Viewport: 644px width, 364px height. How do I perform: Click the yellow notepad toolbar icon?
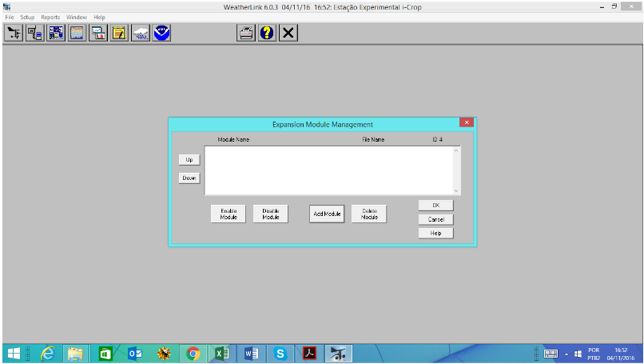119,33
